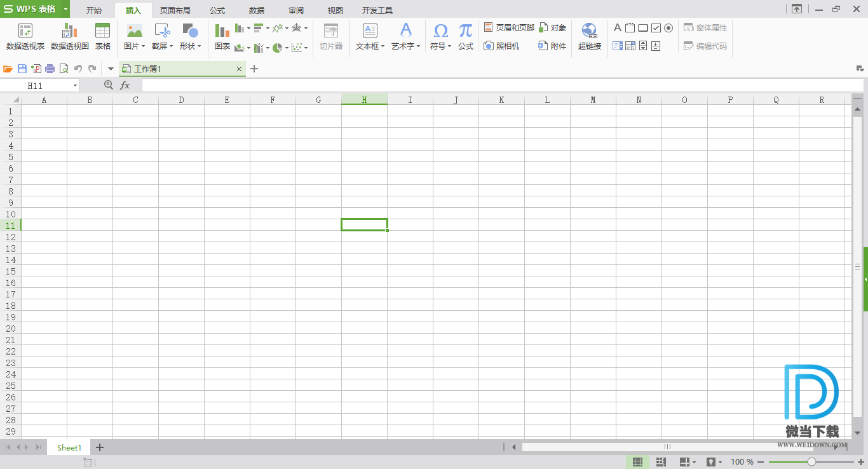
Task: Click the redo arrow
Action: [92, 69]
